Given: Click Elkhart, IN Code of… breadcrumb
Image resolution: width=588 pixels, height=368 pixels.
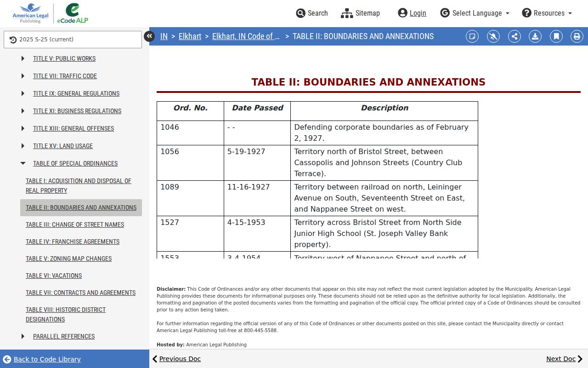Looking at the screenshot, I should coord(246,36).
